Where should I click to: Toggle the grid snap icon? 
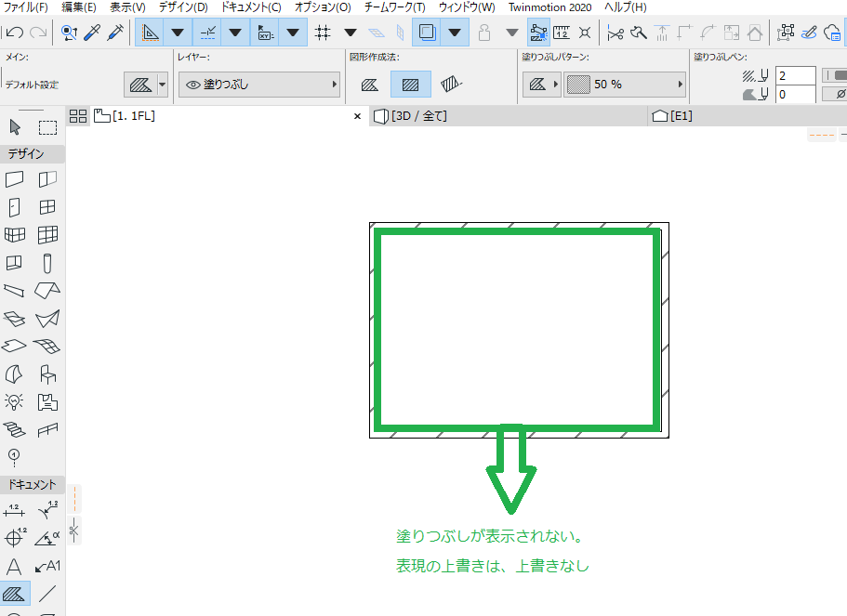pos(323,33)
